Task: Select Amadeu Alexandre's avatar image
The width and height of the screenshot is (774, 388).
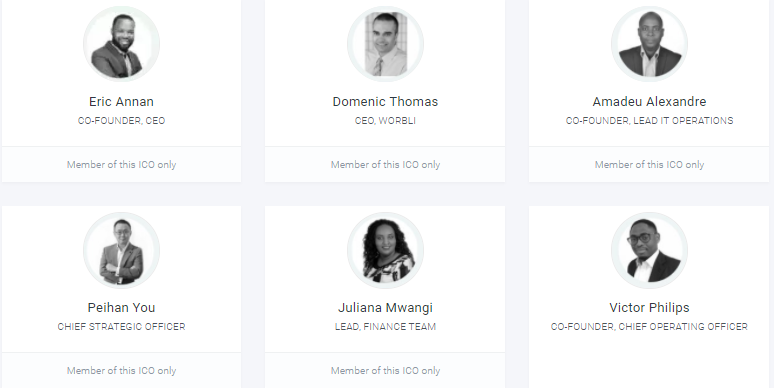Action: [650, 44]
